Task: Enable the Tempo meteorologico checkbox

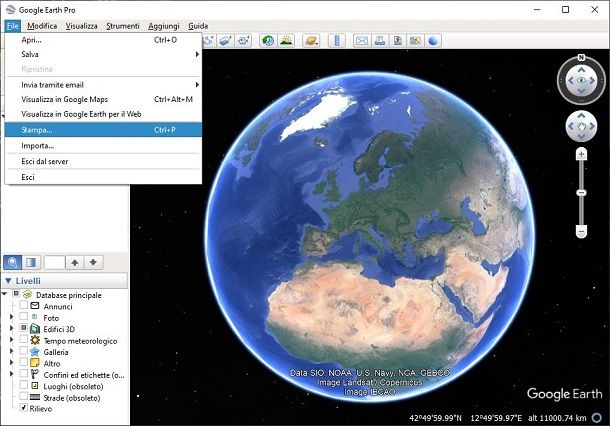Action: pyautogui.click(x=24, y=339)
